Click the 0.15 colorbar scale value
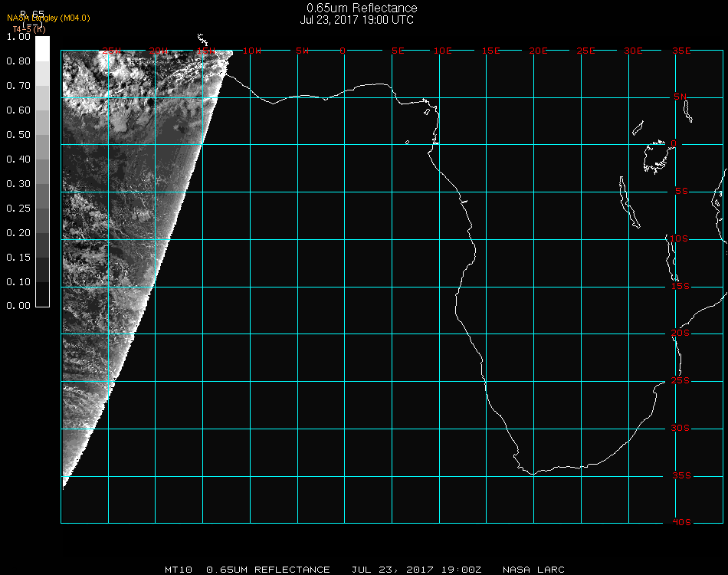The height and width of the screenshot is (575, 728). (x=18, y=258)
